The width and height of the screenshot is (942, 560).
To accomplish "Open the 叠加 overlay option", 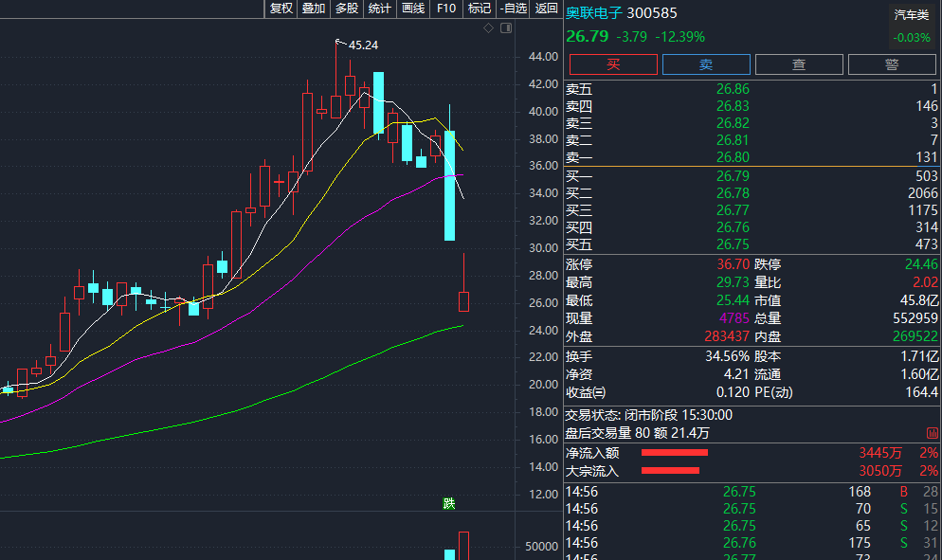I will pos(314,9).
